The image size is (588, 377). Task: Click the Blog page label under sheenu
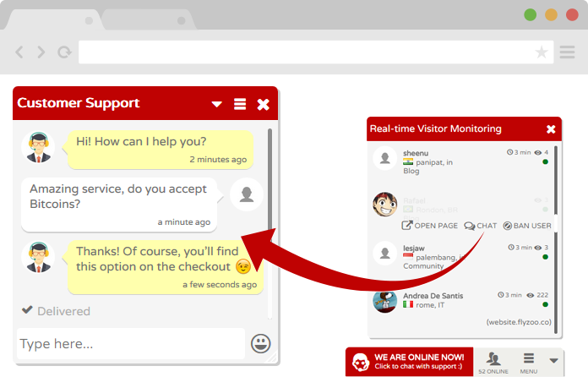point(411,171)
